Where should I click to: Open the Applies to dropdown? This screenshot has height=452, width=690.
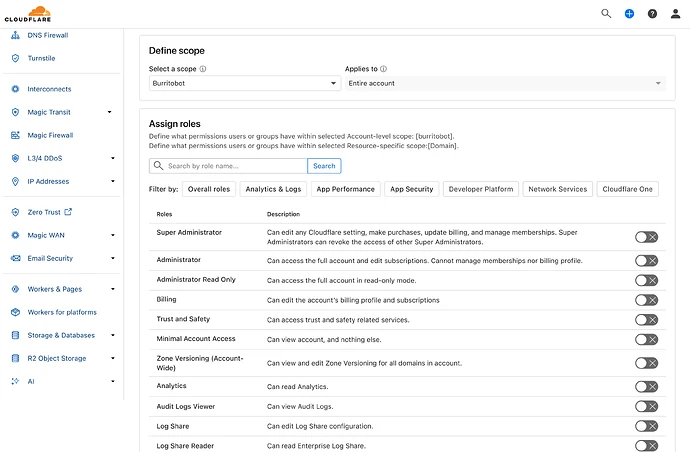click(x=505, y=83)
